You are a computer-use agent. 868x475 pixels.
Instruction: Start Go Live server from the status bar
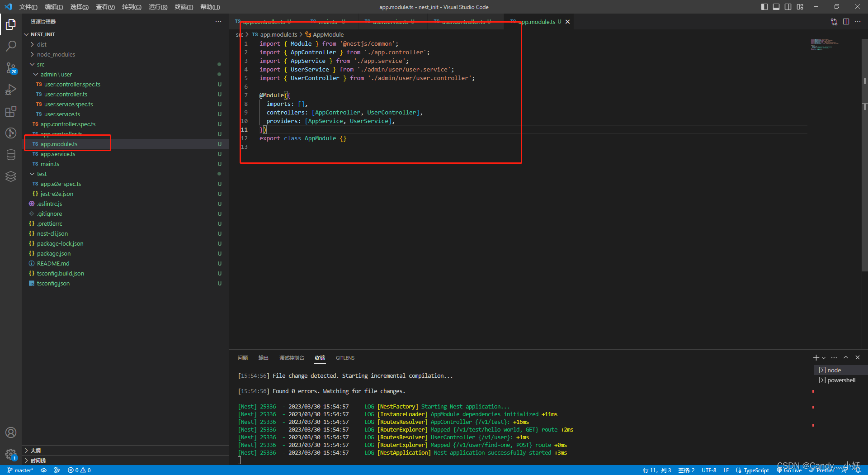coord(789,470)
